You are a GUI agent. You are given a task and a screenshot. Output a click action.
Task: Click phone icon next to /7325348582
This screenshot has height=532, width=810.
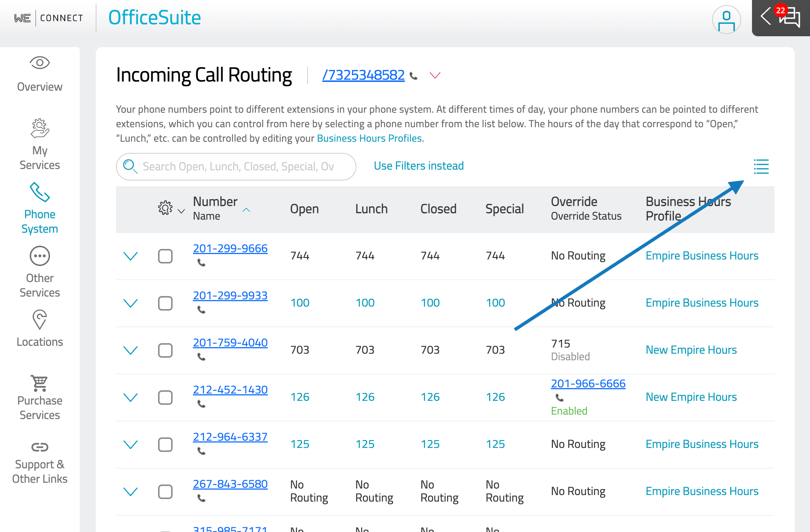tap(413, 76)
